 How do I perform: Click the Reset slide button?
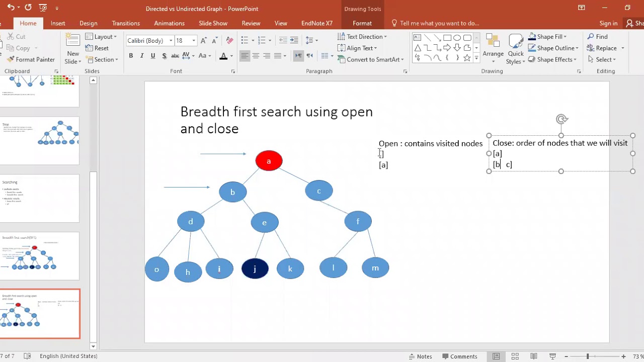[97, 48]
